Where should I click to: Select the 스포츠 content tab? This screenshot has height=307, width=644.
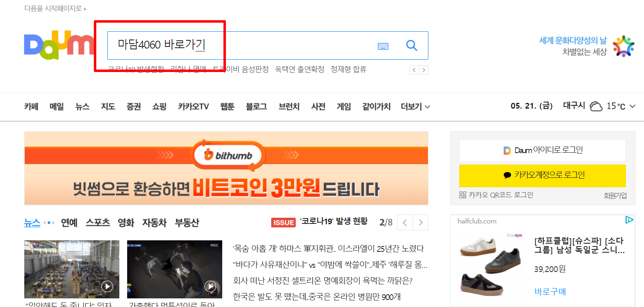tap(98, 223)
